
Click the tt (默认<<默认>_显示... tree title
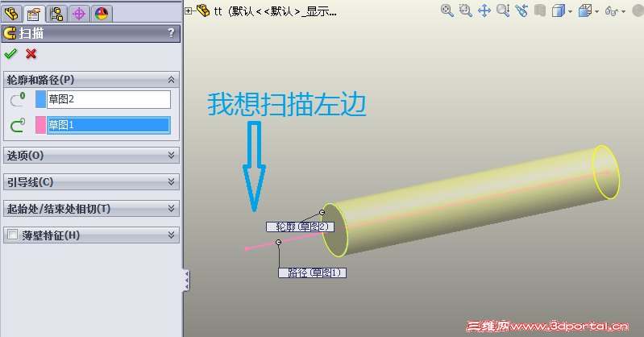[x=275, y=11]
